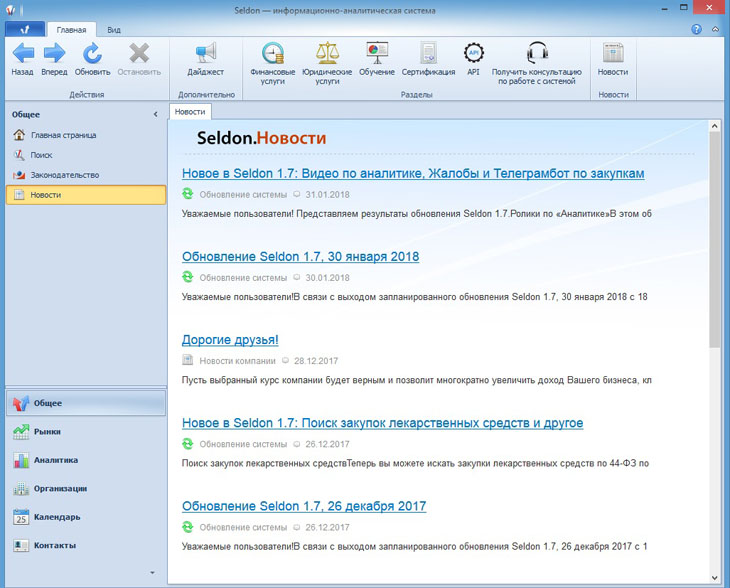Select the Организации navigation group
Screen dimensions: 730x588
(x=86, y=488)
